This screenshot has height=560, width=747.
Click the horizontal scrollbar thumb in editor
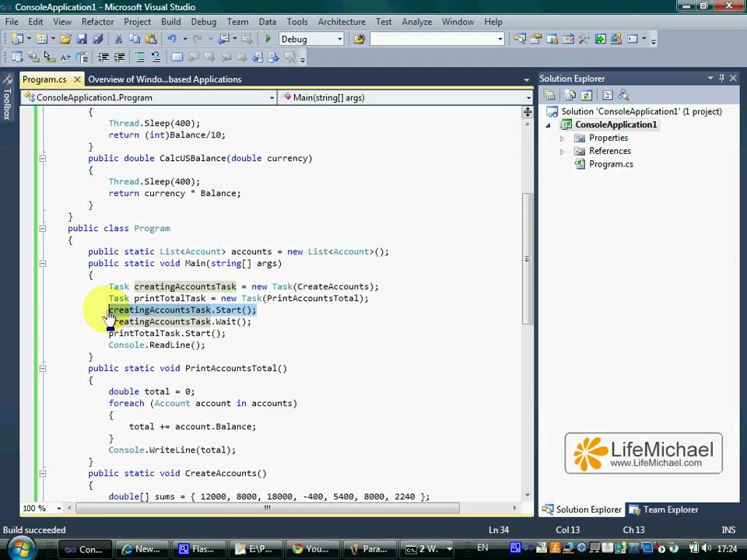click(x=267, y=508)
